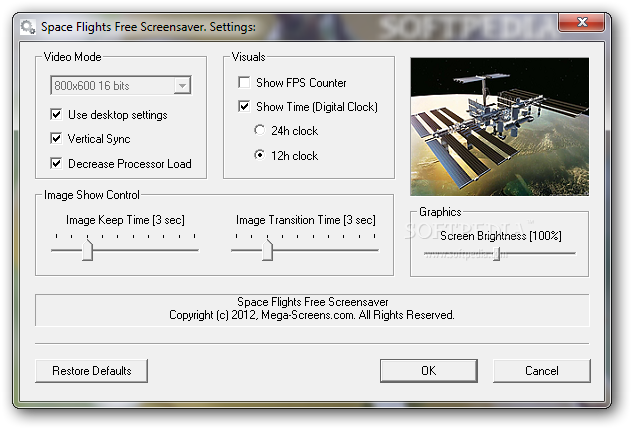The width and height of the screenshot is (632, 429).
Task: Click the Restore Defaults button
Action: coord(91,371)
